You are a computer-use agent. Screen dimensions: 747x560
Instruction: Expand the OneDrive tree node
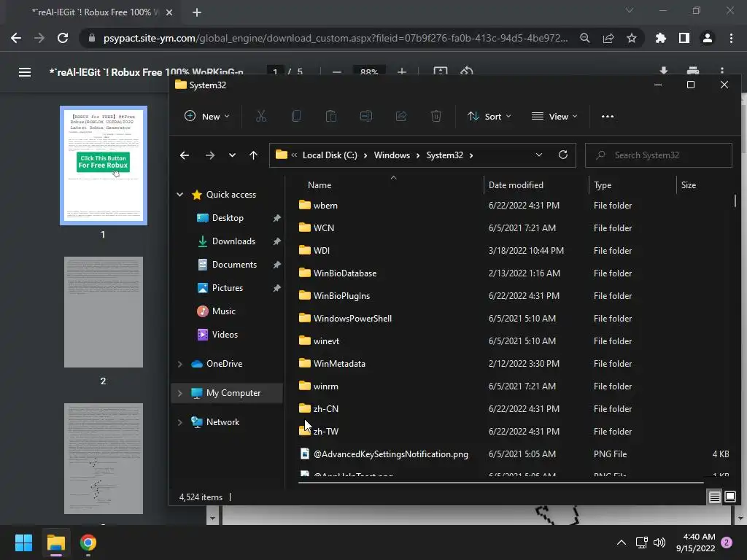pyautogui.click(x=180, y=364)
